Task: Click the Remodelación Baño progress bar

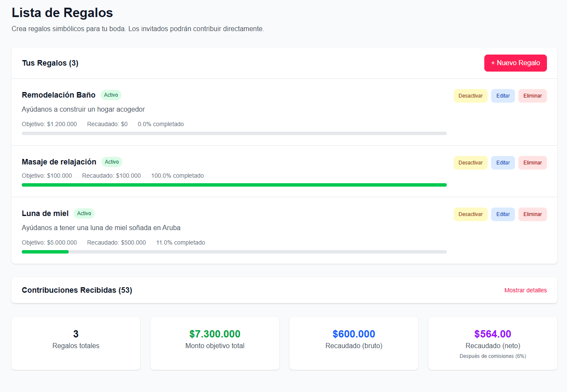Action: [234, 133]
